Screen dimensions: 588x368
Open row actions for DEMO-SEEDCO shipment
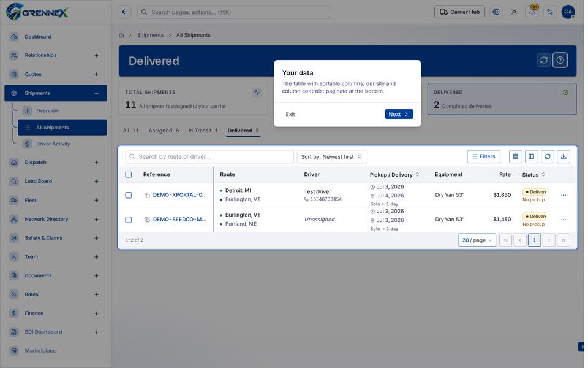point(563,220)
